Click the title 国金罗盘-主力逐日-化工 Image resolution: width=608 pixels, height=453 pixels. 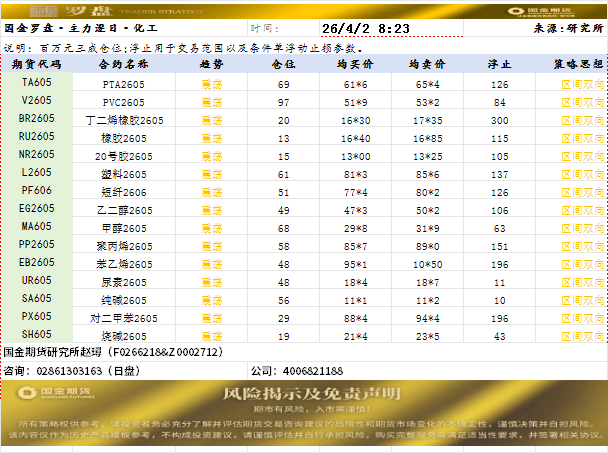(81, 28)
